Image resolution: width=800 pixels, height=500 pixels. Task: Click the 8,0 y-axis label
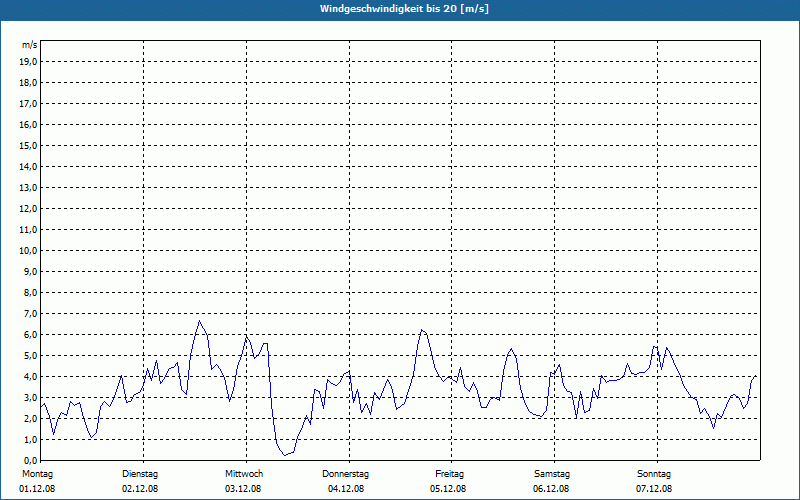[30, 292]
